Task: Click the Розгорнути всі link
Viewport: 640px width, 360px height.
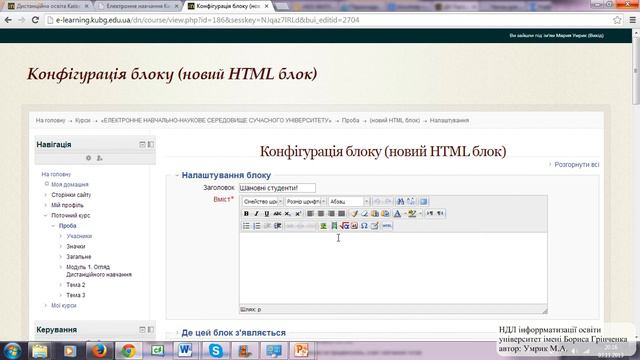Action: coord(576,164)
